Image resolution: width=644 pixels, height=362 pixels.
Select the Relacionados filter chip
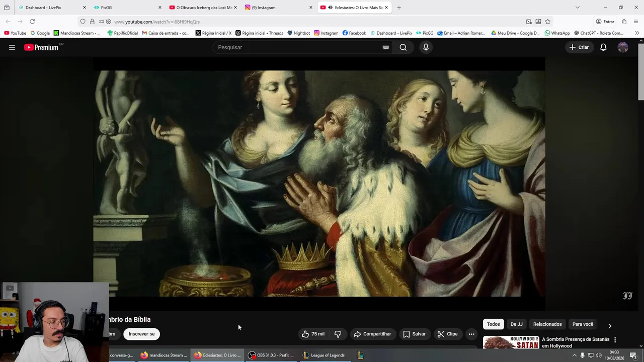[x=547, y=324]
